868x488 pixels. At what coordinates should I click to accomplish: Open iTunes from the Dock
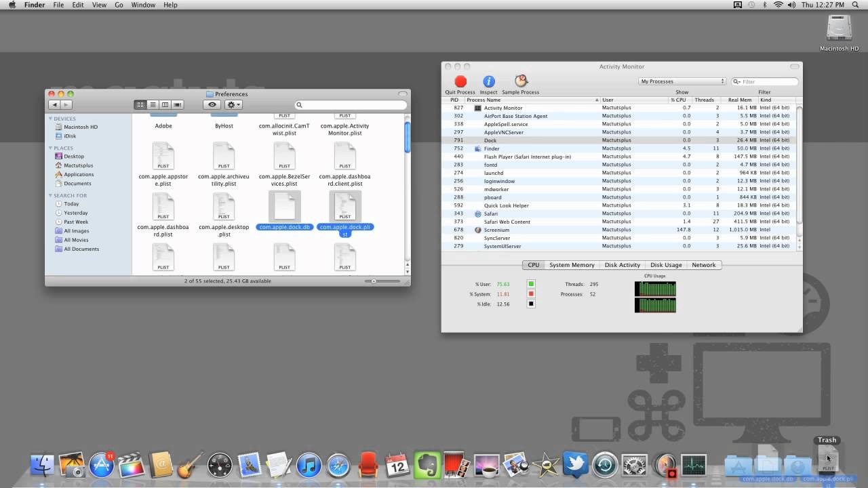309,465
